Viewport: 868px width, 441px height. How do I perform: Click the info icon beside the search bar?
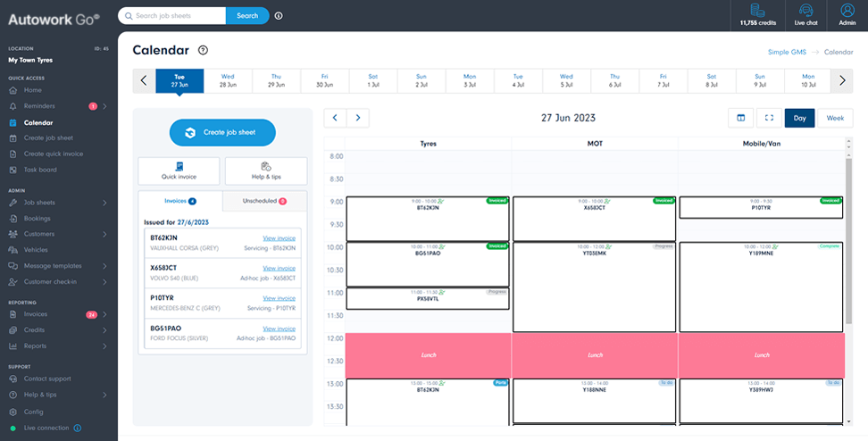click(279, 15)
